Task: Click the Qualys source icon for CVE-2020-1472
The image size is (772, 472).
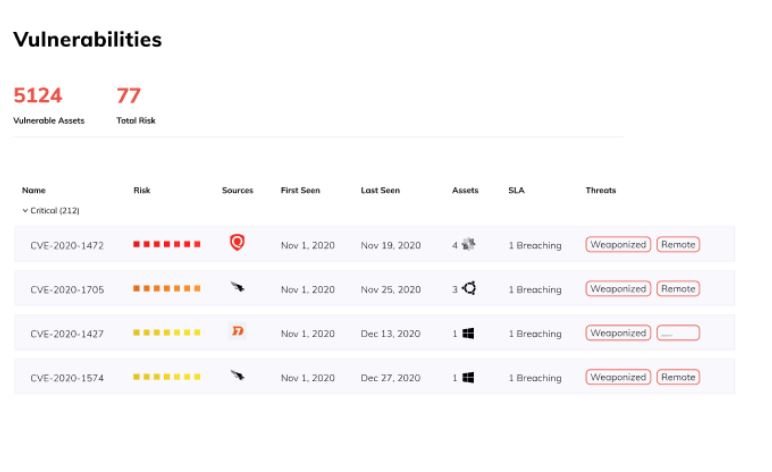Action: (x=237, y=242)
